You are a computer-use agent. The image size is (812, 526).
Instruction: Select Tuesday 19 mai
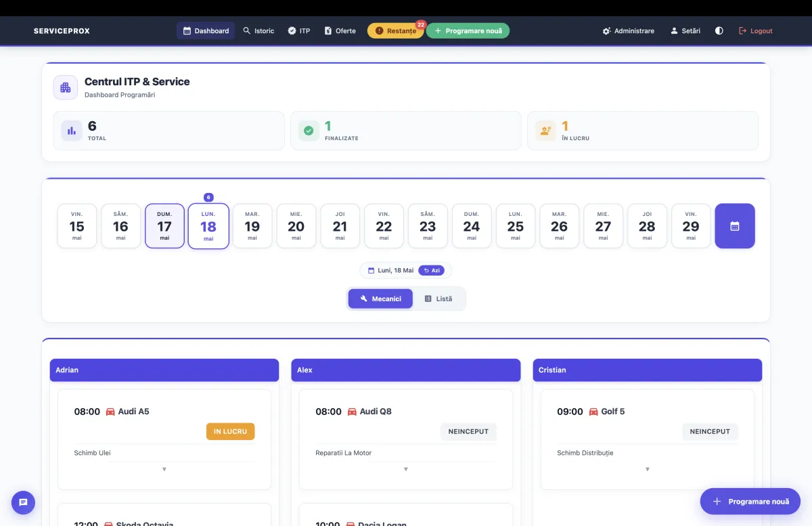252,226
